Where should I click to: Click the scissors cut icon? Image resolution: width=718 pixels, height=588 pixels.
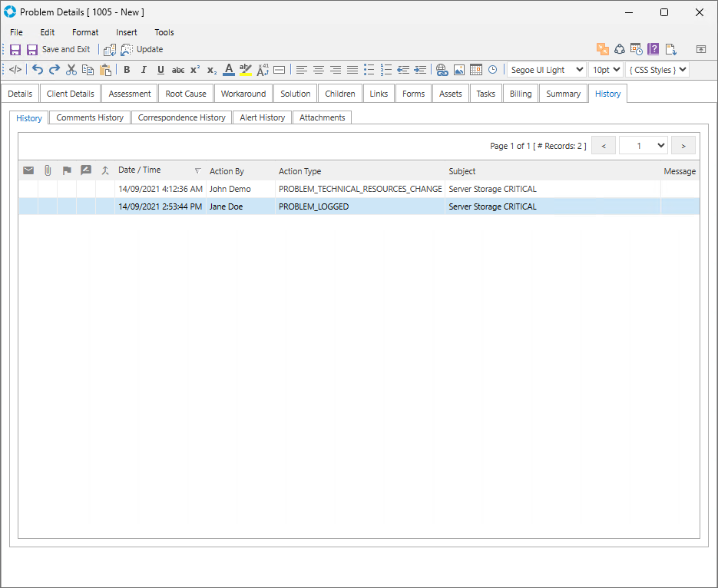[x=71, y=70]
